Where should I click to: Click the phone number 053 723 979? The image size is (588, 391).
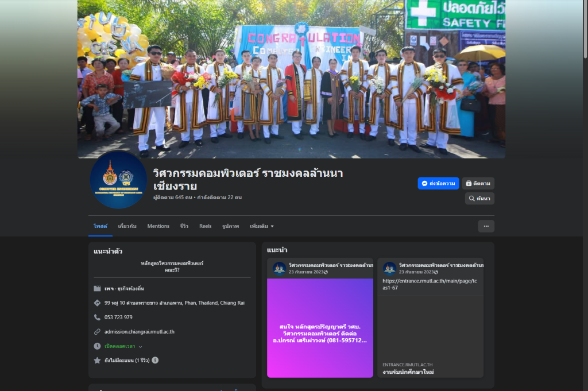pos(118,318)
